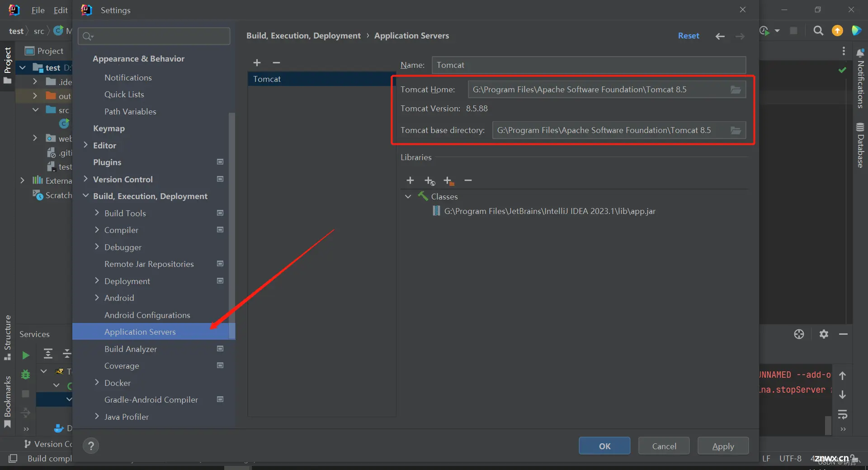Add a new application server
868x470 pixels.
pos(257,62)
